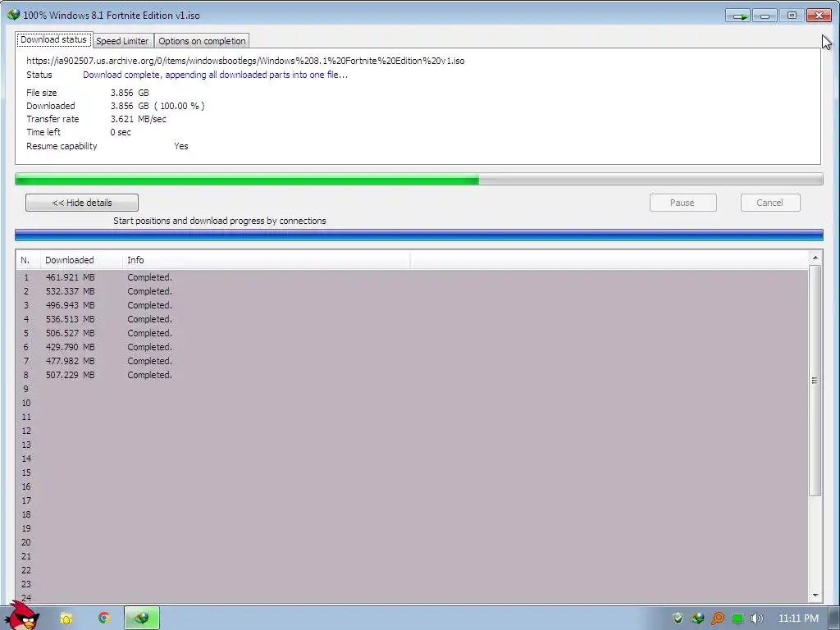Select empty connection row number 12

click(412, 431)
